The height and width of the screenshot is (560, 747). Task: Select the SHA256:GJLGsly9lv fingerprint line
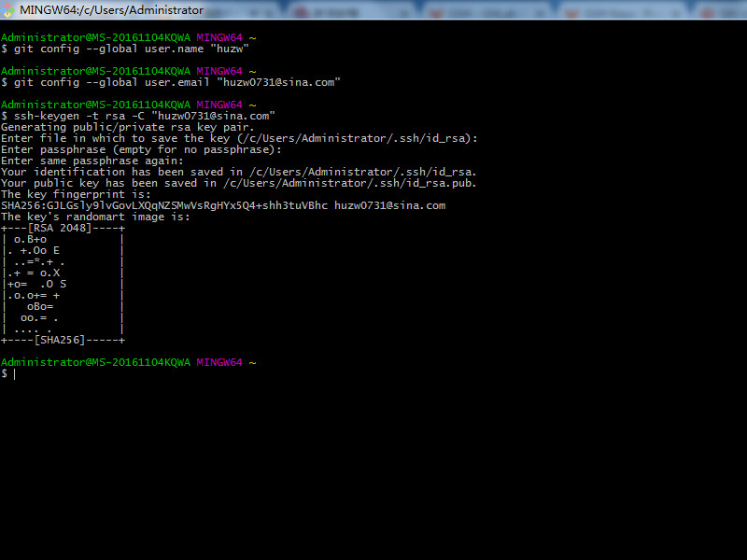[x=223, y=205]
